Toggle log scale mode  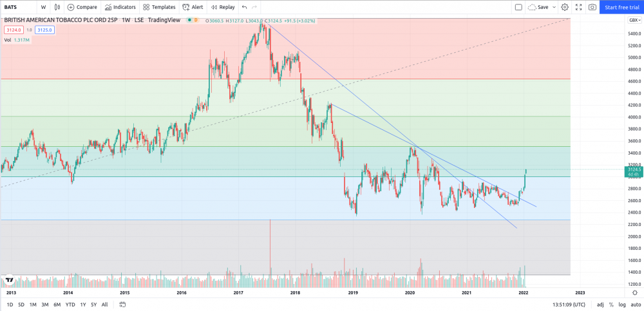click(x=622, y=305)
